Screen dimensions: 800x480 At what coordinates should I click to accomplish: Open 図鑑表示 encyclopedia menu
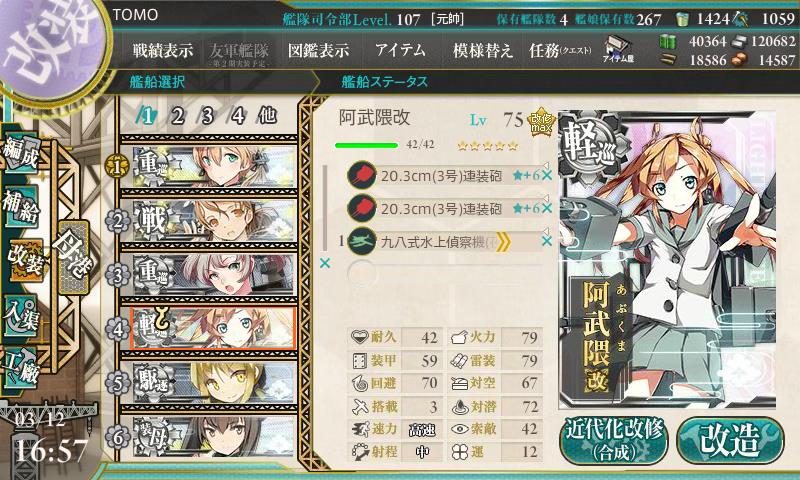pos(318,50)
